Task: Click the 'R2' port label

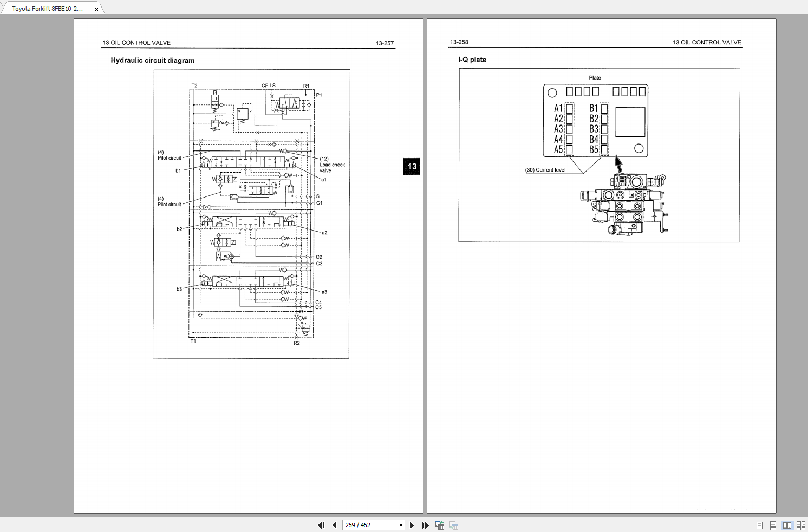Action: 297,343
